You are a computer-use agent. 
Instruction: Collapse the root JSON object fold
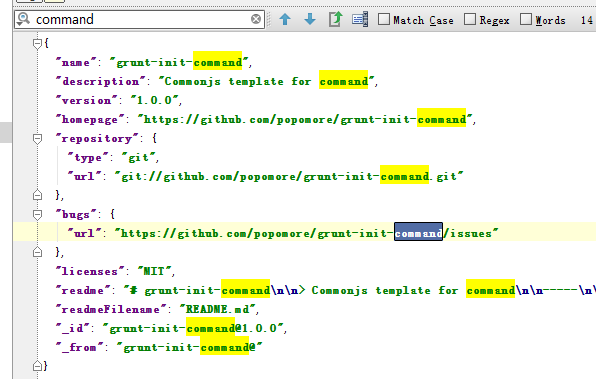pyautogui.click(x=37, y=44)
